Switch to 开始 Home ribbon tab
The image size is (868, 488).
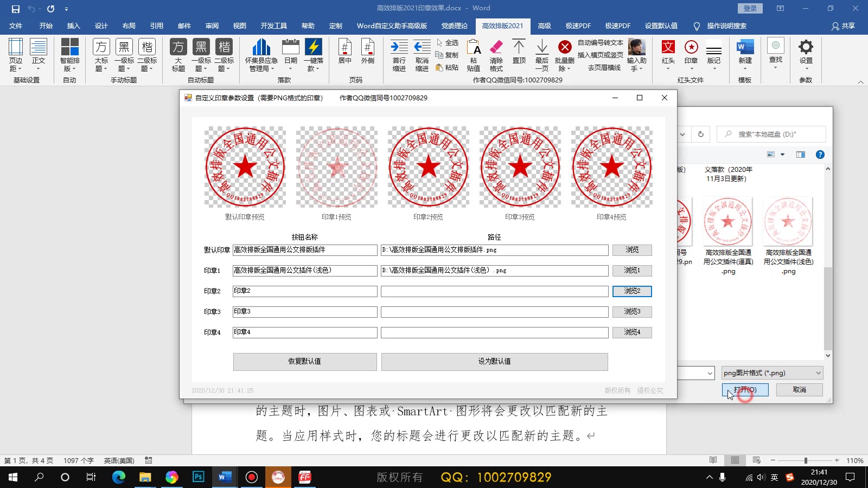coord(46,25)
